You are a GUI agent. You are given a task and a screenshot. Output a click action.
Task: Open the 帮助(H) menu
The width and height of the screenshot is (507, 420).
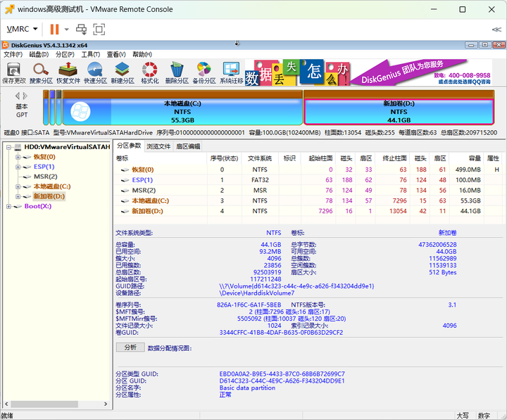pos(142,54)
